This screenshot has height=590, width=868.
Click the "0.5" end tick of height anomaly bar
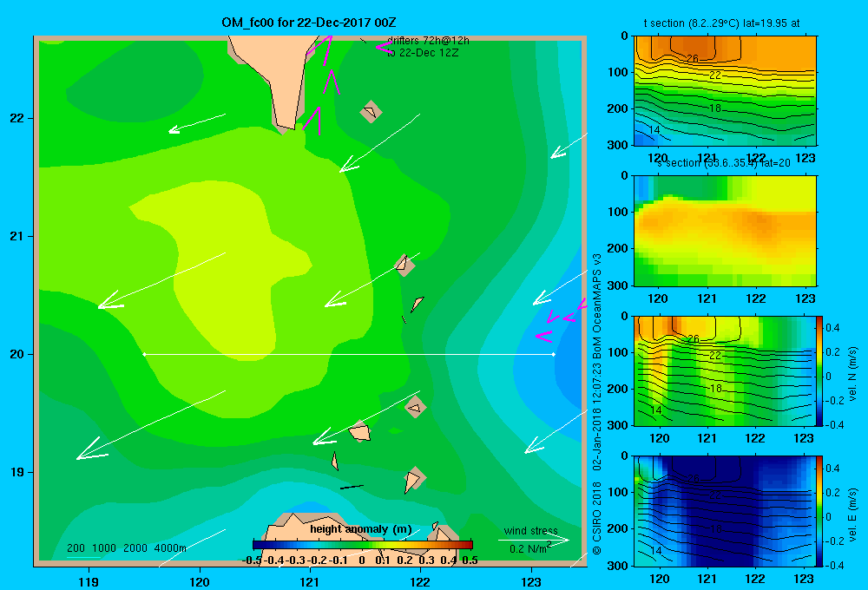pyautogui.click(x=470, y=560)
